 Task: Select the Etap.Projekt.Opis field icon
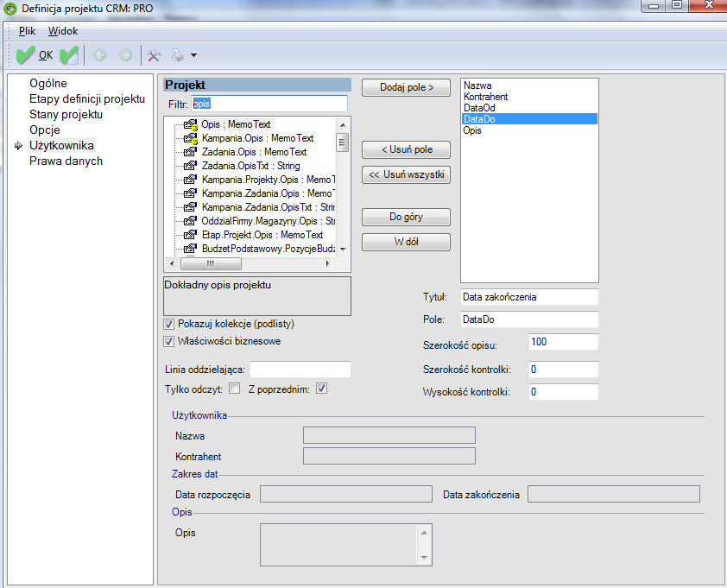click(190, 235)
